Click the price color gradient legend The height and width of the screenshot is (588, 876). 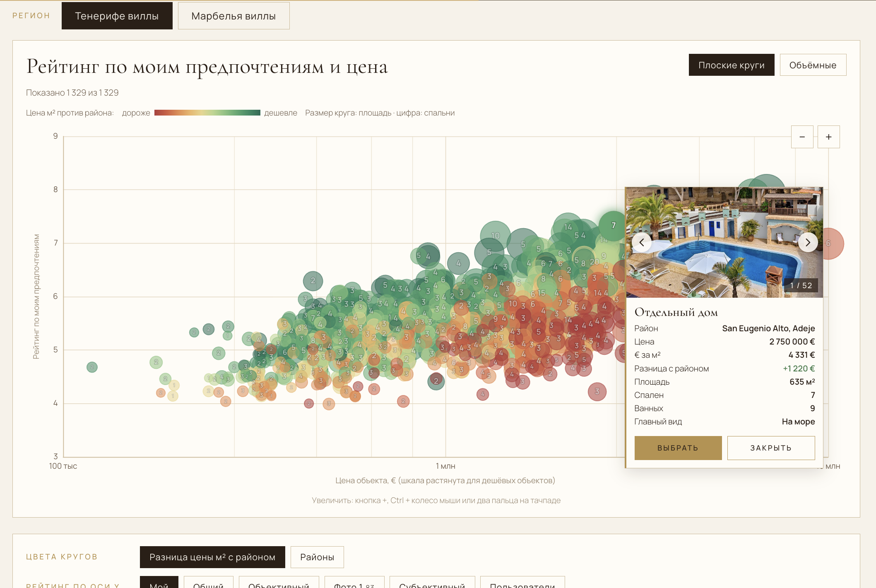click(x=207, y=113)
